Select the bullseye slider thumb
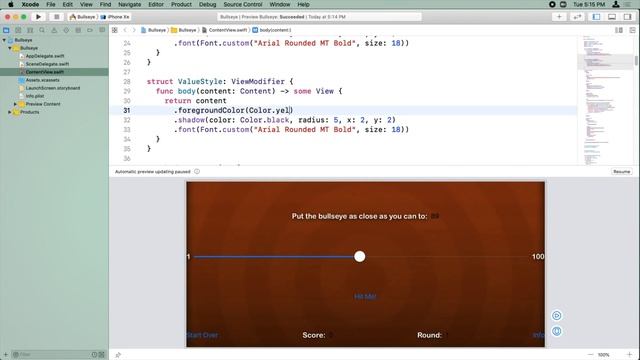 click(360, 257)
